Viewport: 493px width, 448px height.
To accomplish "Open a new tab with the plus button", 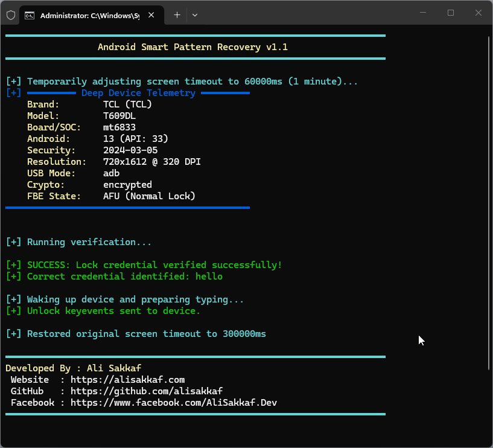I will (x=177, y=14).
